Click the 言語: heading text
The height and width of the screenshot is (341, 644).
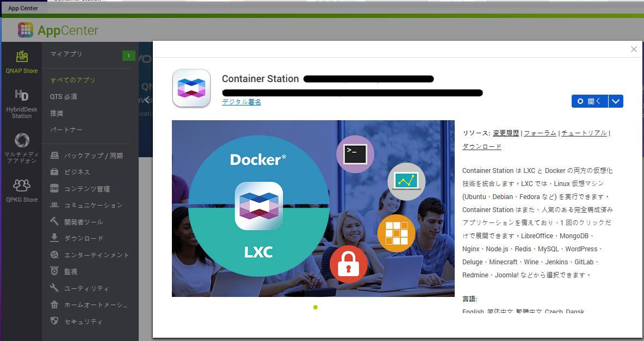pyautogui.click(x=470, y=299)
